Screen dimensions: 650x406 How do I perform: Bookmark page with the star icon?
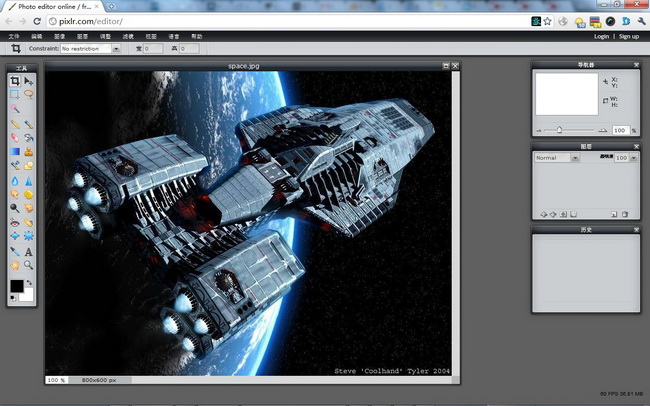pyautogui.click(x=547, y=21)
